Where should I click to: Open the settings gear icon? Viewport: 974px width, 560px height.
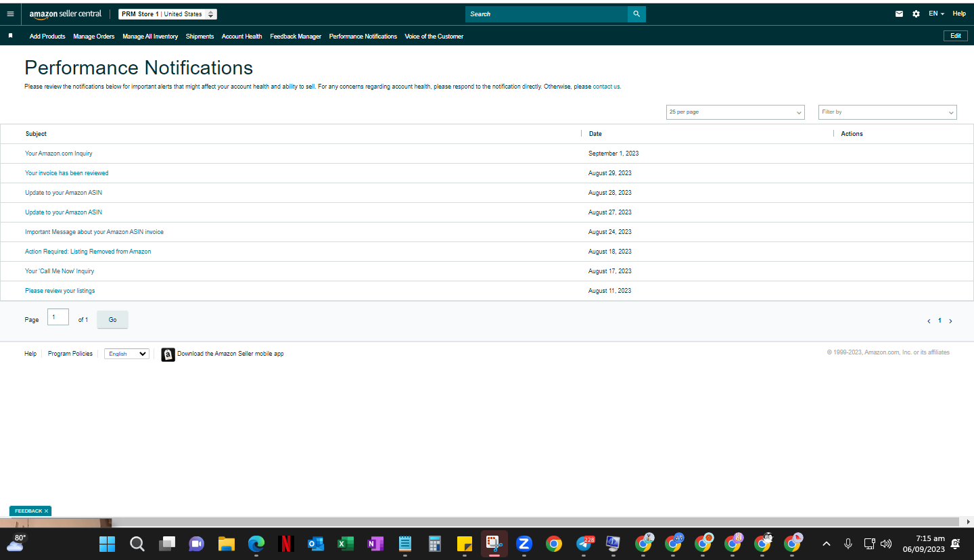(916, 14)
